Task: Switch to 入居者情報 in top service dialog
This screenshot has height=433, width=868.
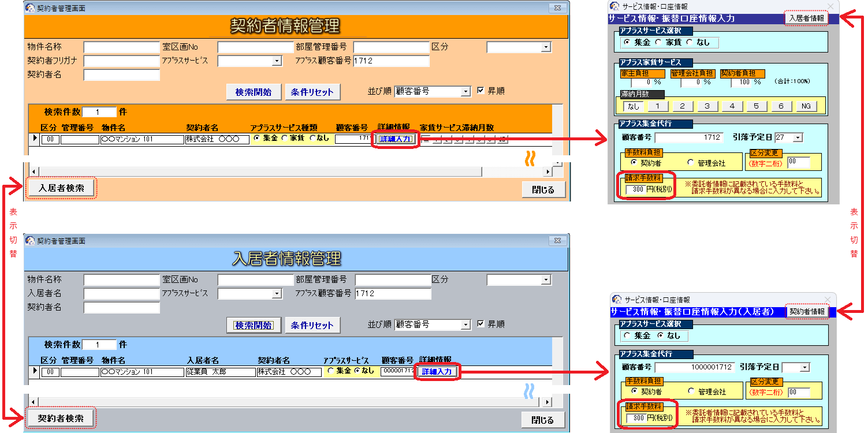Action: (806, 18)
